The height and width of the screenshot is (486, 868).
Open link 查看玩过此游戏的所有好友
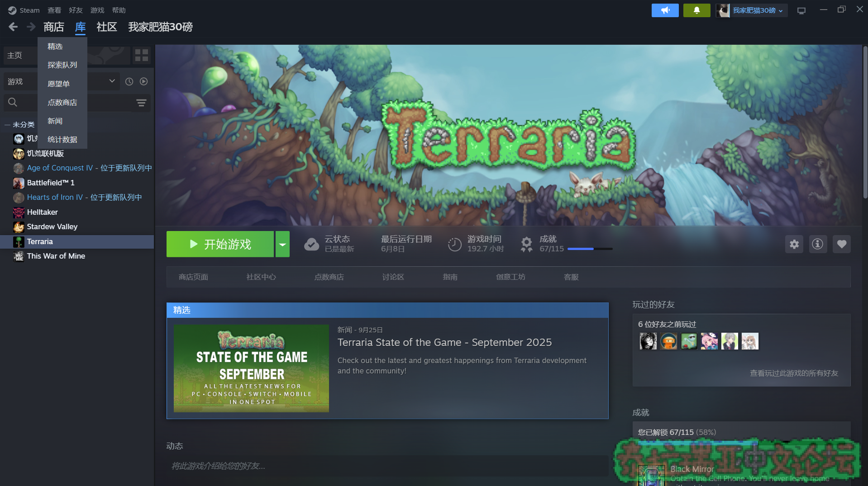(x=794, y=373)
